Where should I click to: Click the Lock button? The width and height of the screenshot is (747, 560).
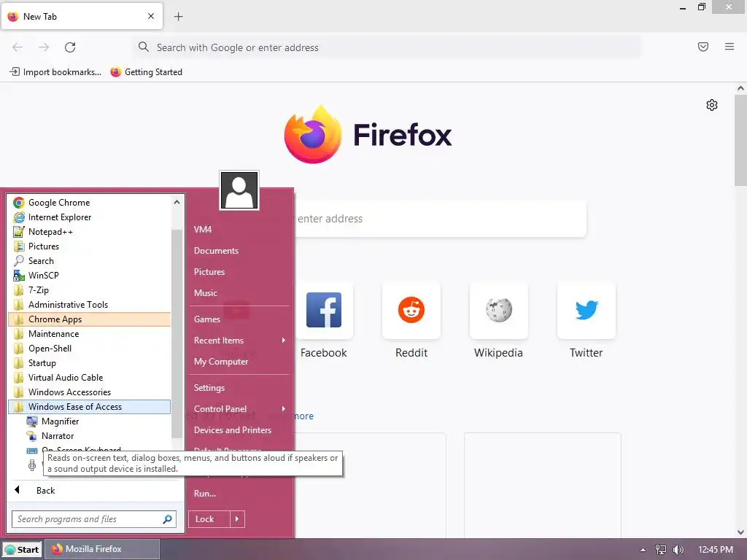[209, 519]
